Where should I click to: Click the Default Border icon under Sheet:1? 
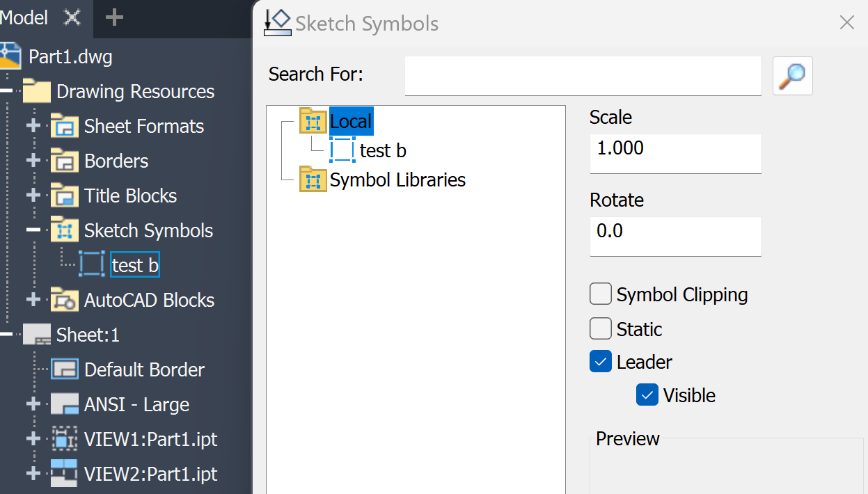click(65, 369)
